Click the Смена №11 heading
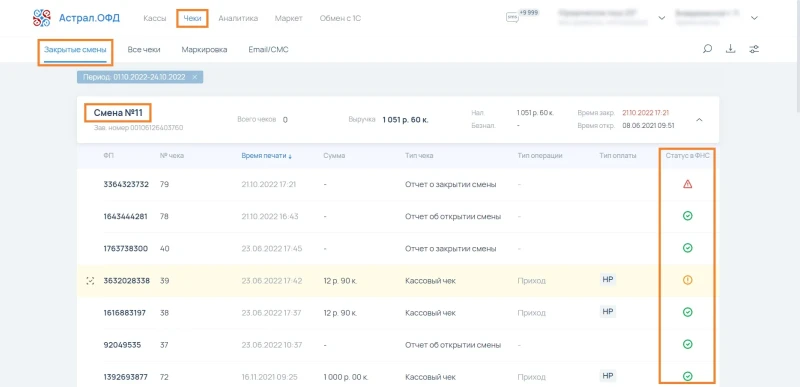Screen dimensions: 800x387 tap(118, 113)
